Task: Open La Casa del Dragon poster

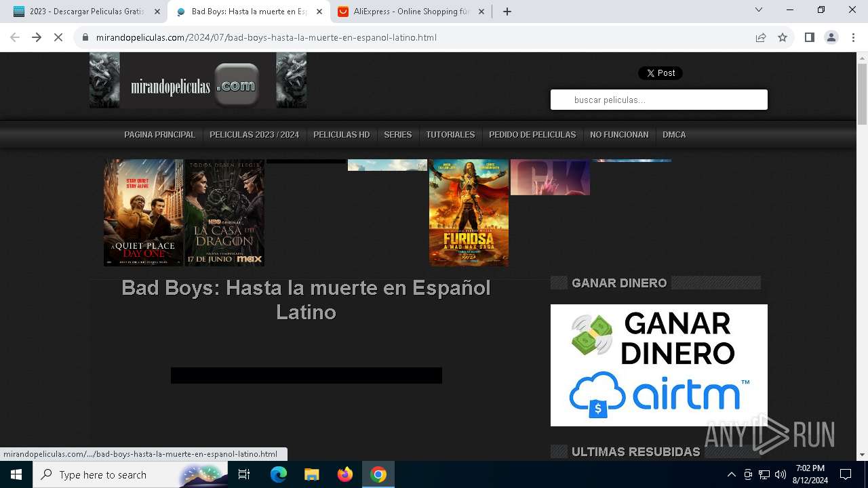Action: pos(224,213)
